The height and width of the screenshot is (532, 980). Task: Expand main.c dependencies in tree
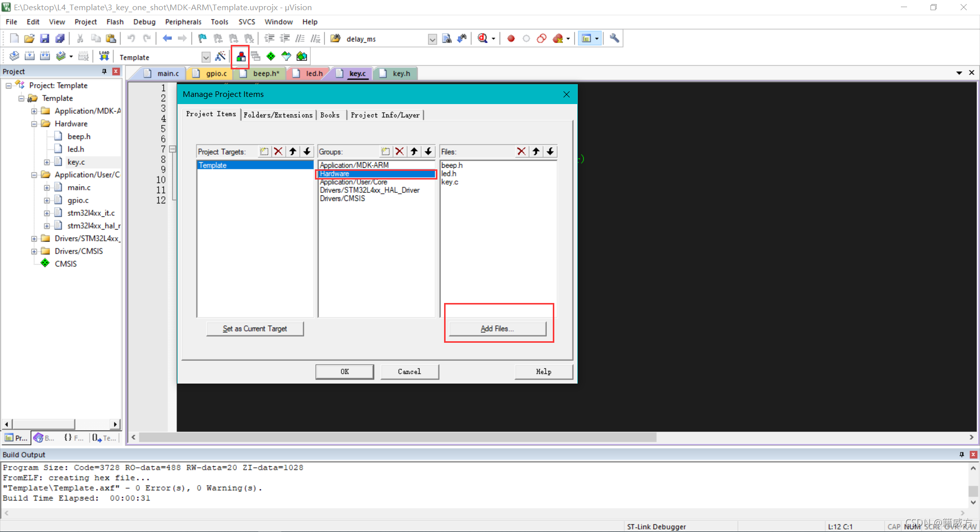click(x=47, y=188)
